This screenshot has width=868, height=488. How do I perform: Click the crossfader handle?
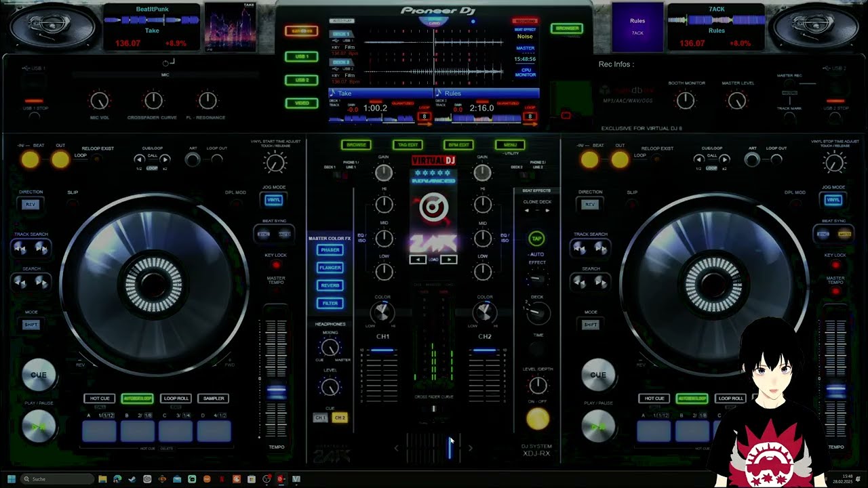tap(450, 448)
